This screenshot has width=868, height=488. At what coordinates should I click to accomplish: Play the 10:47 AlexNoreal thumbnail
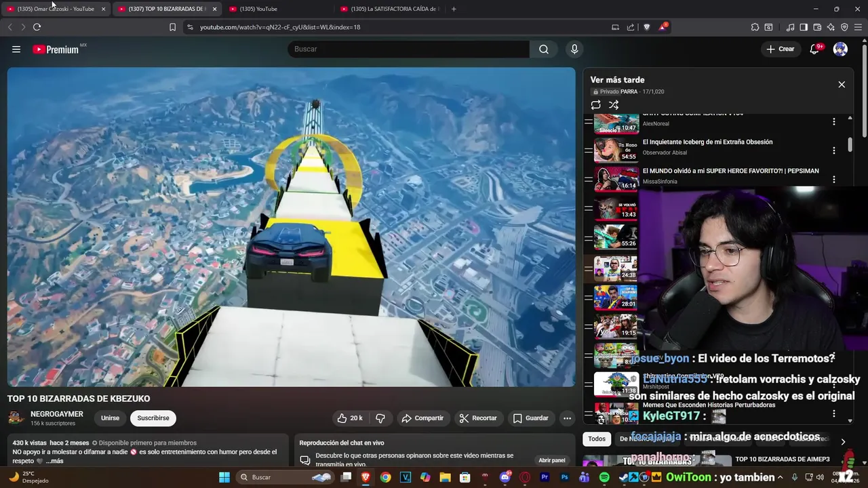click(x=616, y=124)
